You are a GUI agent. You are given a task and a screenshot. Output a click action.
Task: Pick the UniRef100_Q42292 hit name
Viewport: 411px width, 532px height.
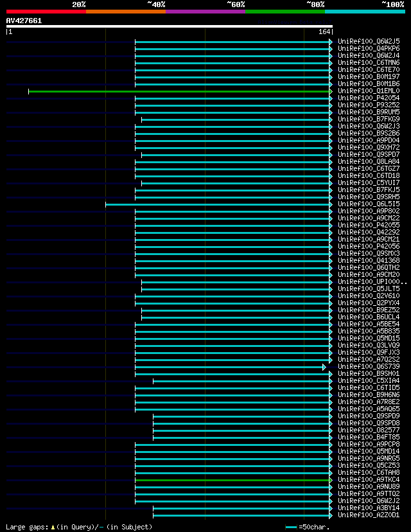(369, 233)
